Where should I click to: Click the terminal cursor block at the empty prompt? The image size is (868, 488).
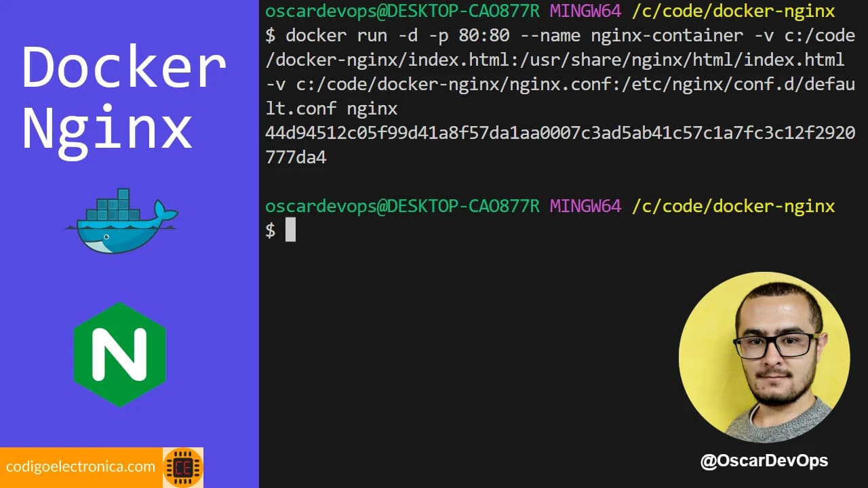290,230
